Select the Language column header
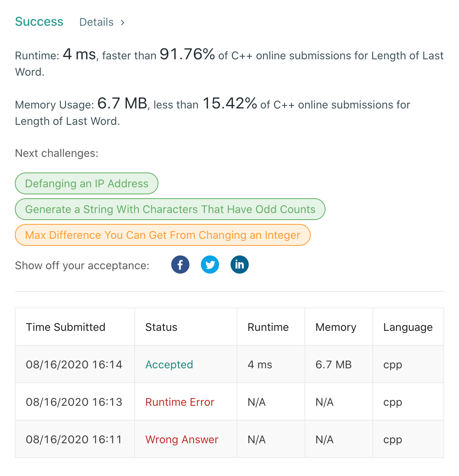 [408, 327]
